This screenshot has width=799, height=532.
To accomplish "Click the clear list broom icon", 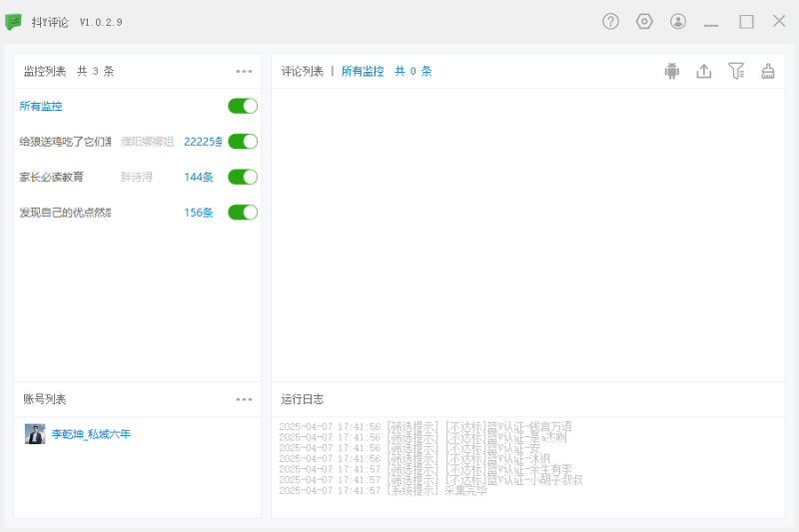I will coord(768,71).
